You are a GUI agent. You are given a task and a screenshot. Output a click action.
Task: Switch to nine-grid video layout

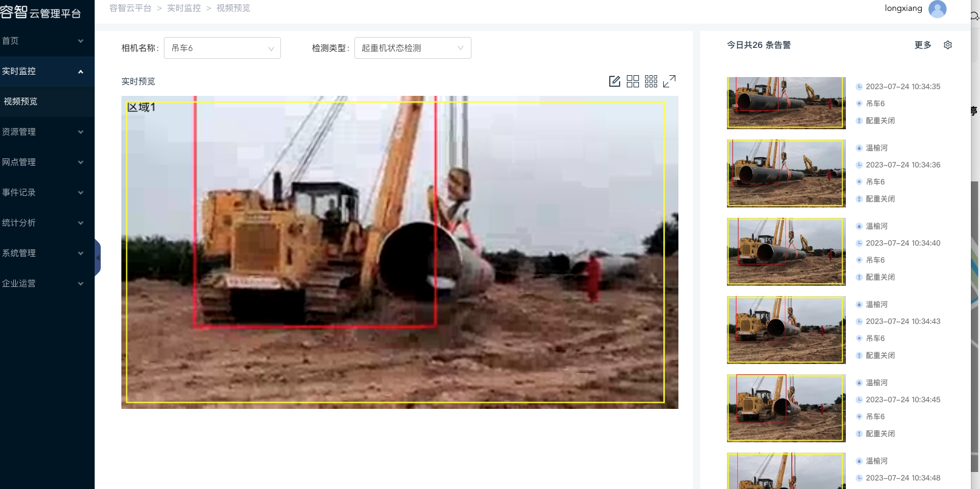pos(651,81)
